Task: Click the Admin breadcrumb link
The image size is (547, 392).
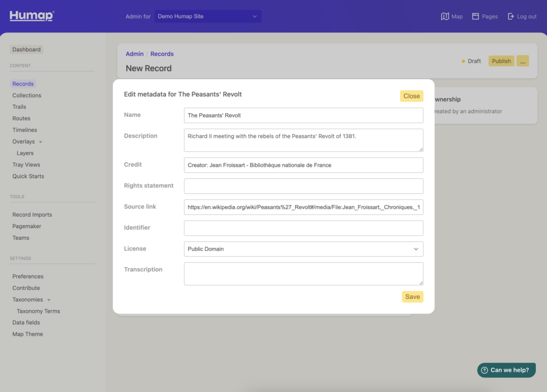Action: pos(135,53)
